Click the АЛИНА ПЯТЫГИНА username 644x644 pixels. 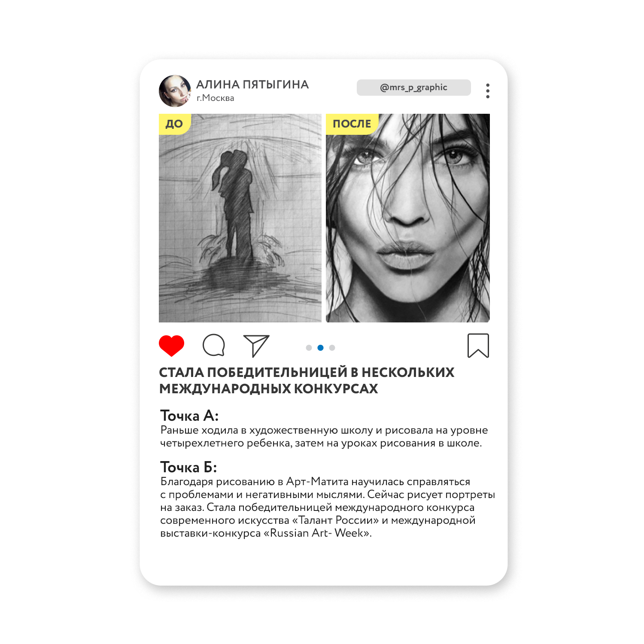click(x=252, y=85)
